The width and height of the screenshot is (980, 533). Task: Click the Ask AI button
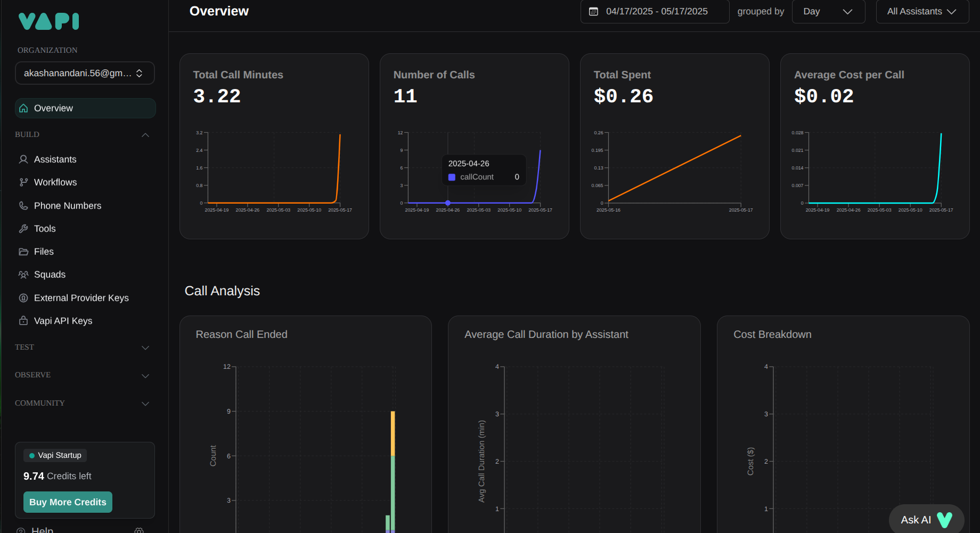click(927, 520)
